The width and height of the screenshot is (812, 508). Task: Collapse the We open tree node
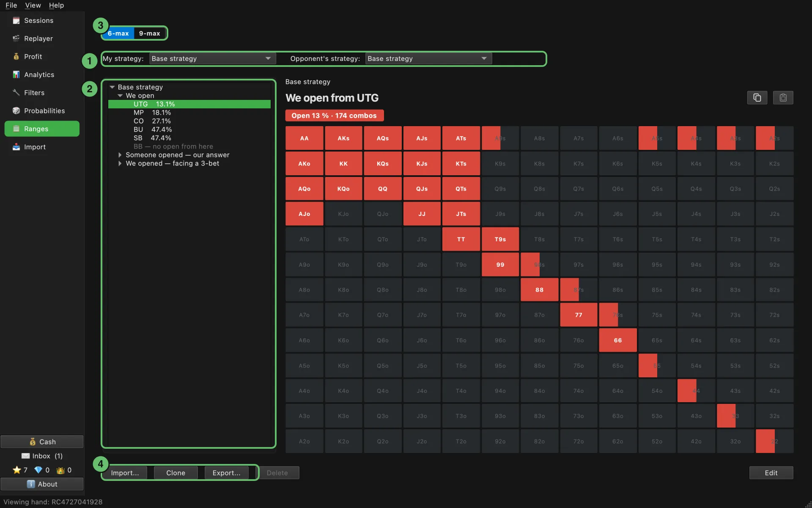coord(120,96)
